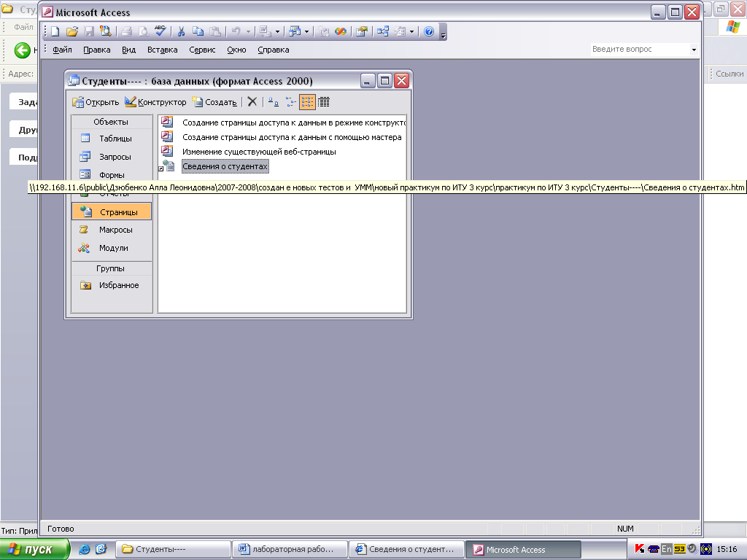This screenshot has width=747, height=560.
Task: Select 'Создание страницы доступа к данным с помощью мастера'
Action: click(282, 137)
